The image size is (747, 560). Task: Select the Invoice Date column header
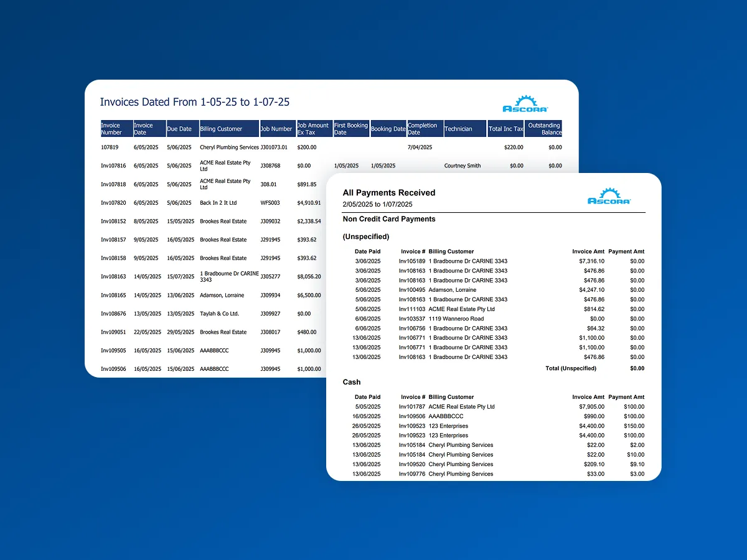coord(149,129)
